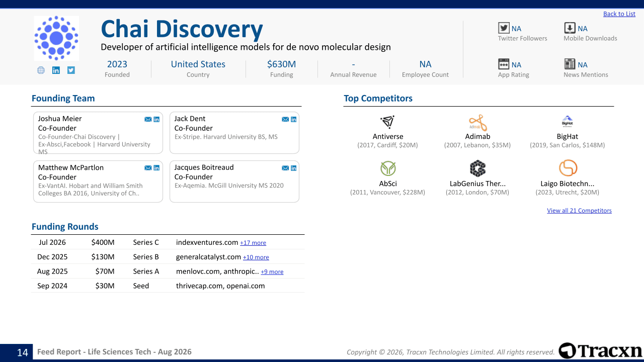644x362 pixels.
Task: Click the Adimab competitor name
Action: (477, 136)
